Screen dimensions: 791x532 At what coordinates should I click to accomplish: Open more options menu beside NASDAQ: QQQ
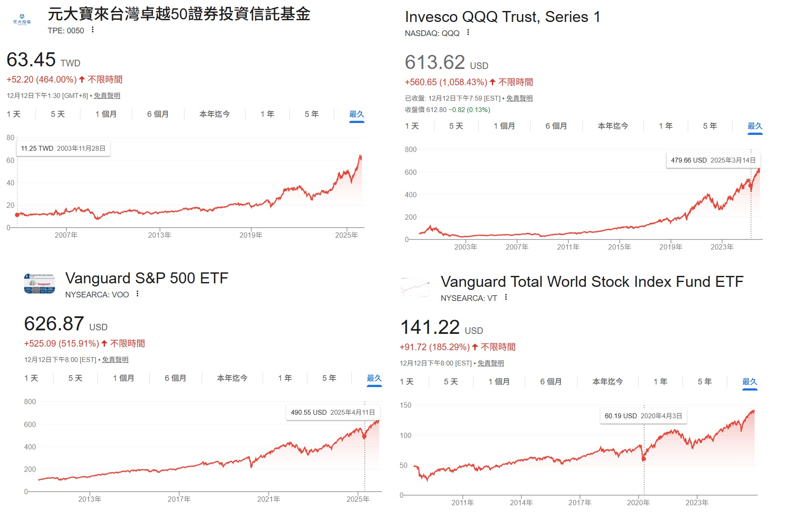coord(468,33)
